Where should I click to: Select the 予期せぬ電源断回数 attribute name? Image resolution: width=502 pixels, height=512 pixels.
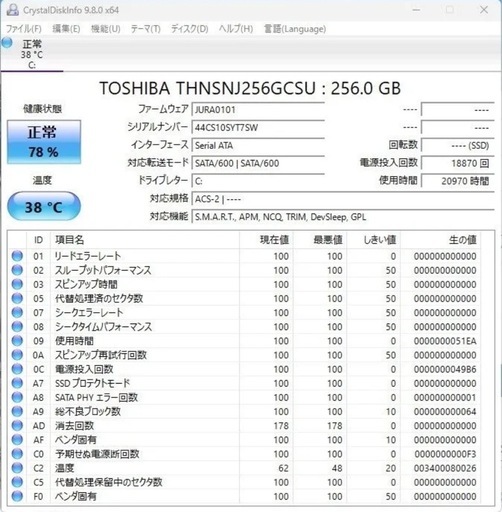coord(97,454)
